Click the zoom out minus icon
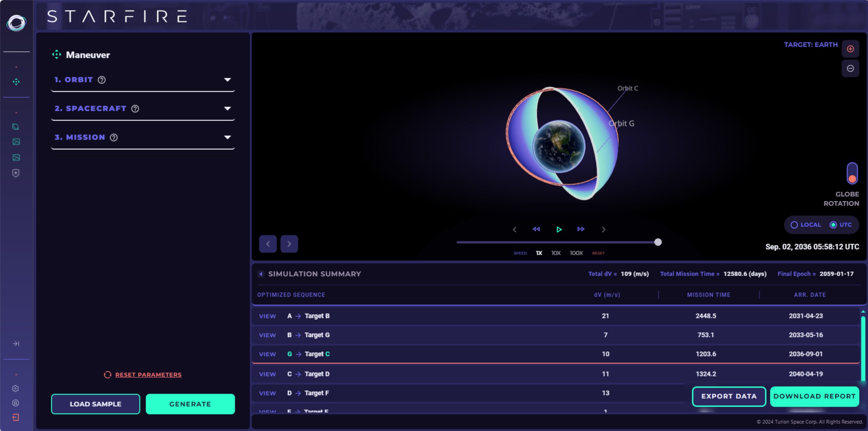868x431 pixels. point(850,68)
